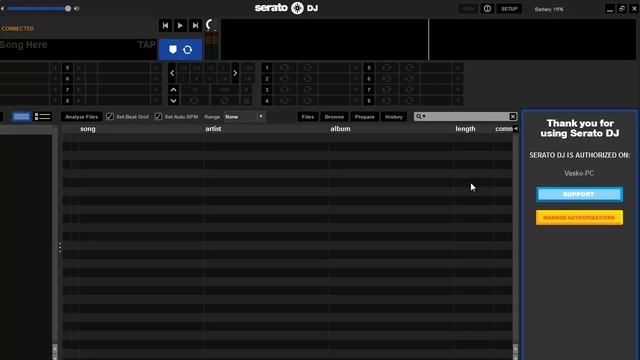Trigger cue point slot 6

click(67, 79)
